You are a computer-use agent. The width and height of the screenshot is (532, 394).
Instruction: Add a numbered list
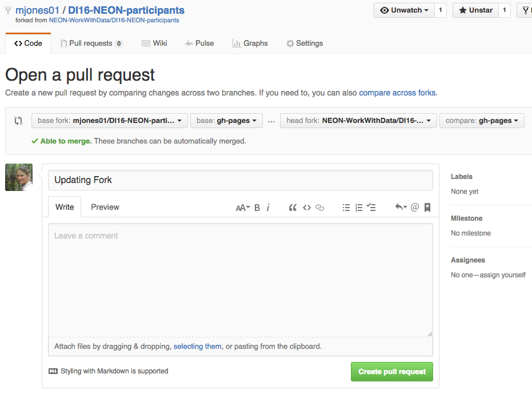pyautogui.click(x=359, y=208)
